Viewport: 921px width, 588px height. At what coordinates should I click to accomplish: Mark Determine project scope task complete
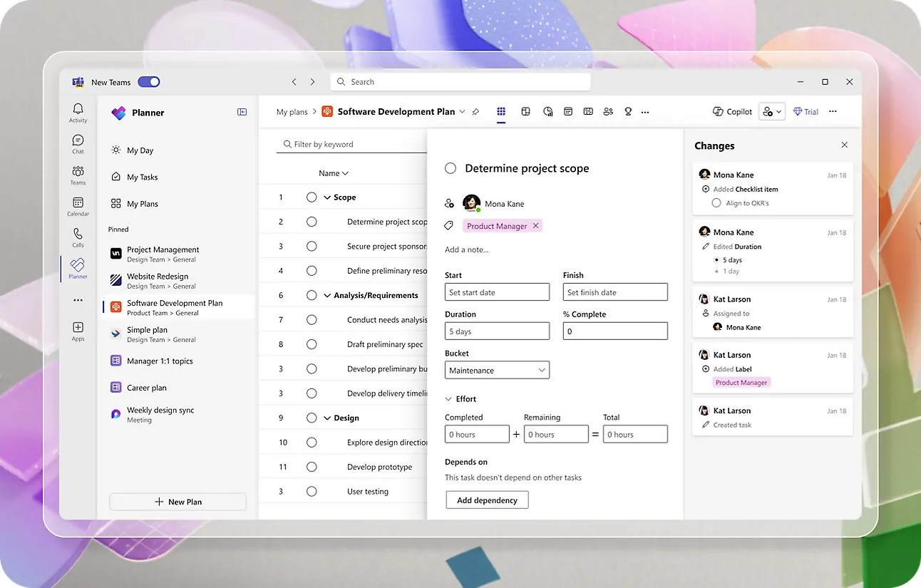coord(451,169)
